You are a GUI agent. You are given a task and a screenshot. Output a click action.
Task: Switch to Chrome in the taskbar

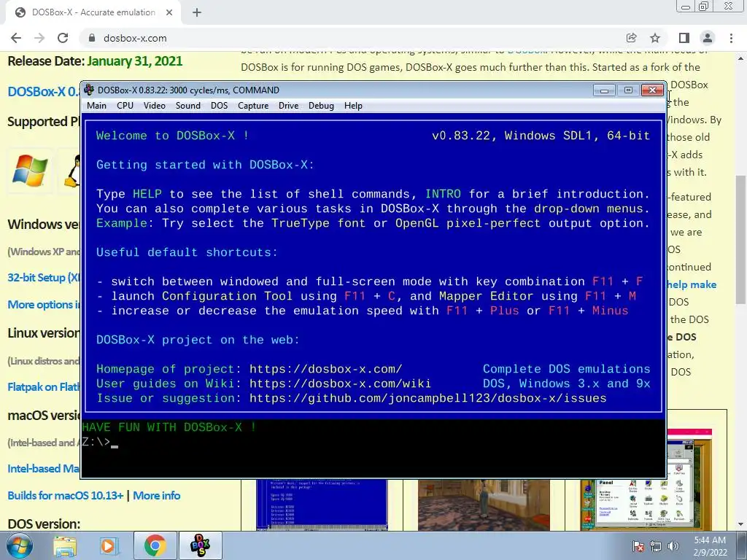pos(155,545)
